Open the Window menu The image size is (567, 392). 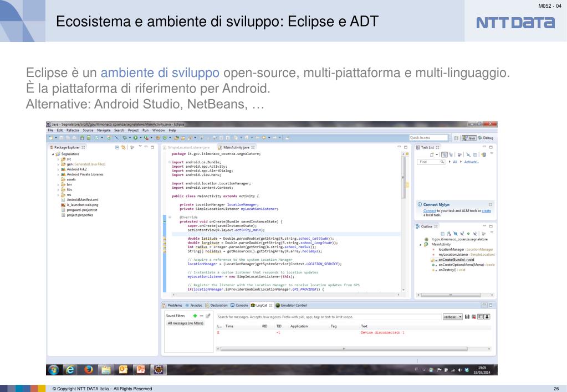pyautogui.click(x=159, y=130)
